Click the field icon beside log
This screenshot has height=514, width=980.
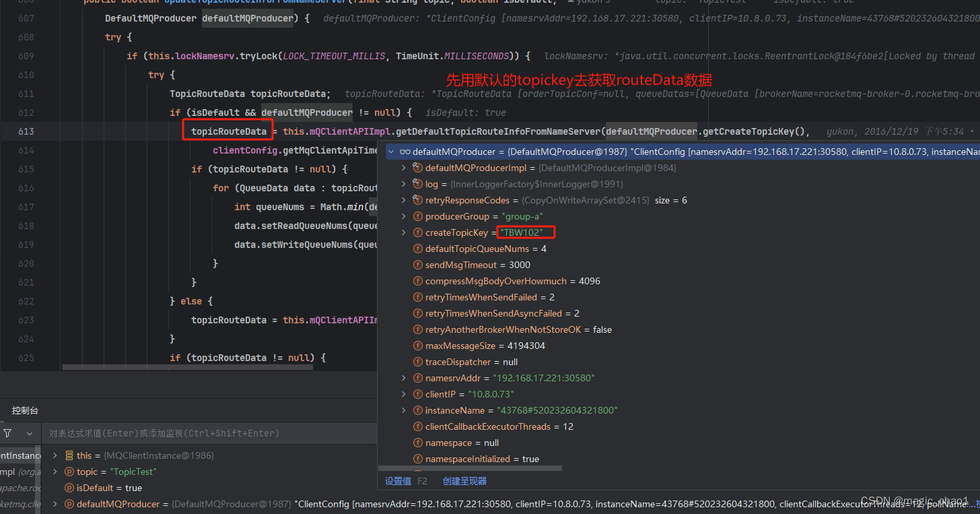pos(417,184)
